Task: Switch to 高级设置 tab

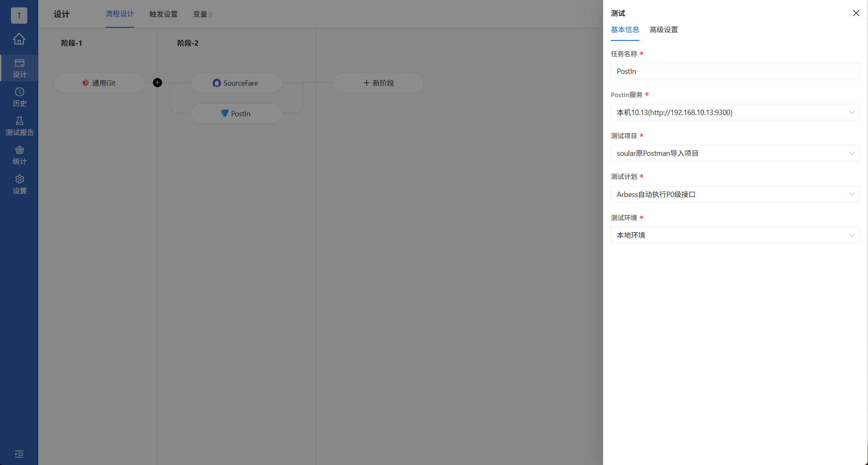Action: pyautogui.click(x=663, y=30)
